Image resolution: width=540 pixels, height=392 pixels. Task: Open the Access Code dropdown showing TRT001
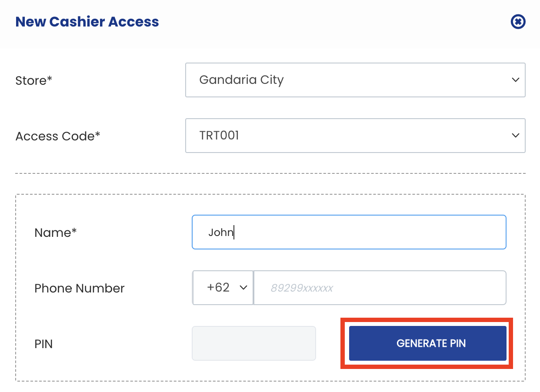pyautogui.click(x=355, y=136)
